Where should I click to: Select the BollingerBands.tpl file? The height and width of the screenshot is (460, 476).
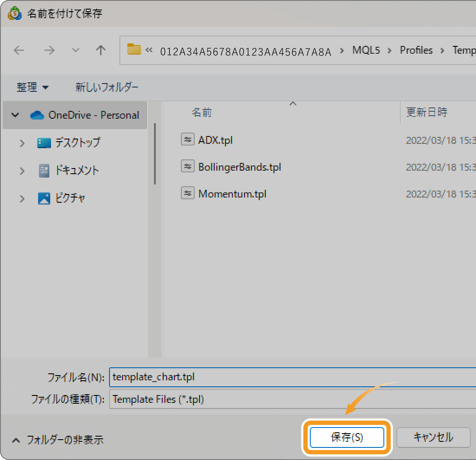click(x=240, y=167)
